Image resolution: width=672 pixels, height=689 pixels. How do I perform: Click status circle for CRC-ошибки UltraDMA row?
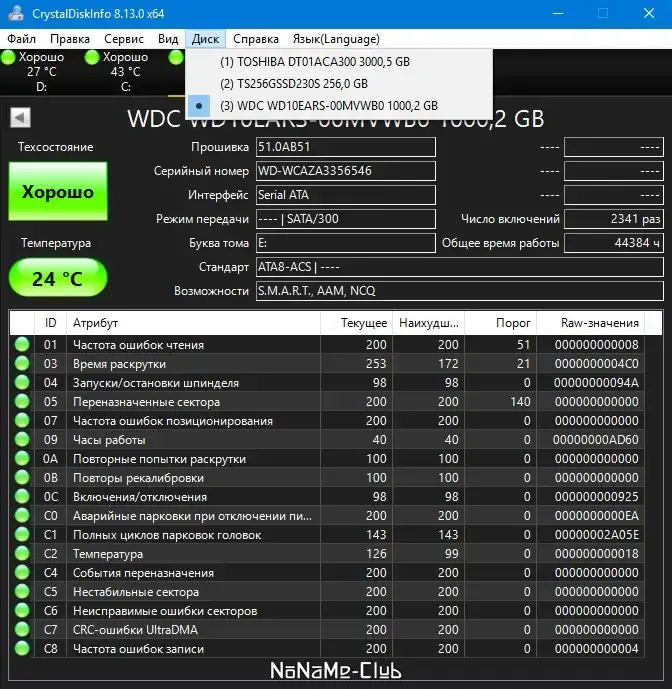point(22,629)
